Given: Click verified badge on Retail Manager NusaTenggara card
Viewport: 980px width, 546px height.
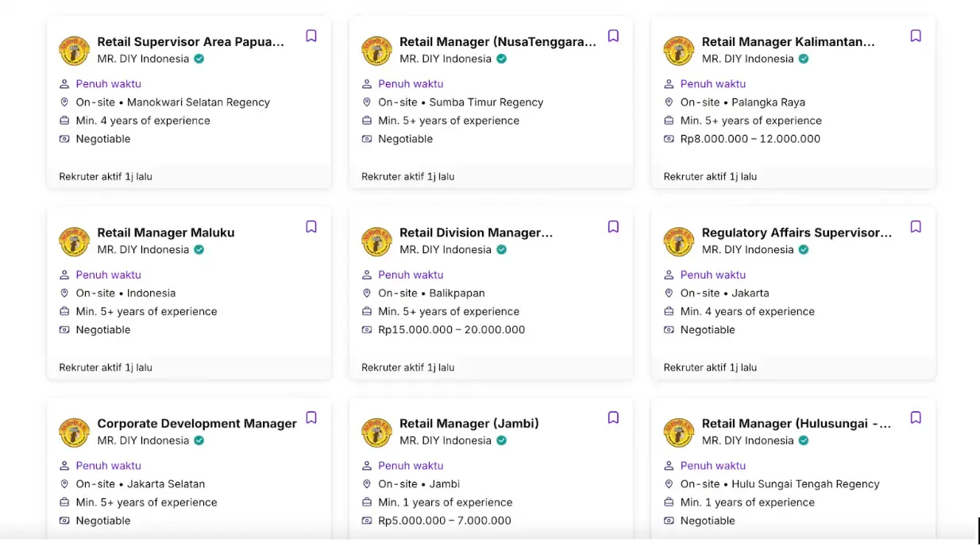Looking at the screenshot, I should click(x=501, y=59).
